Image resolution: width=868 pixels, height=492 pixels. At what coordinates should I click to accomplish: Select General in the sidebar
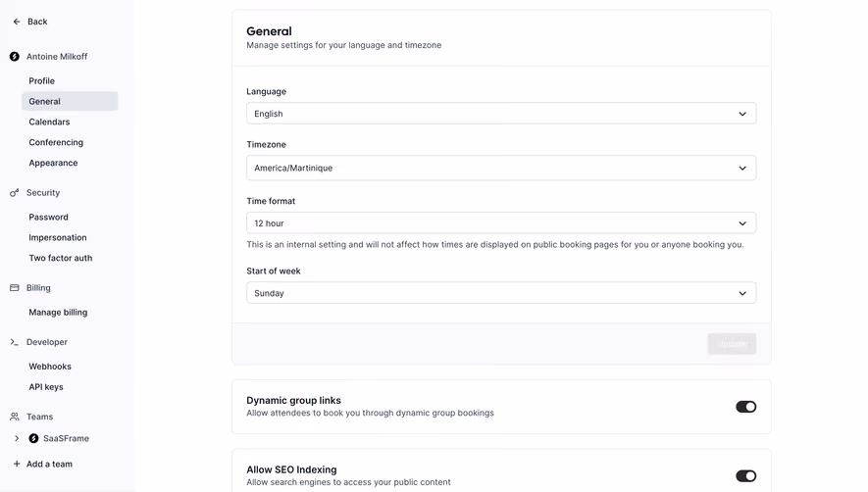tap(70, 101)
